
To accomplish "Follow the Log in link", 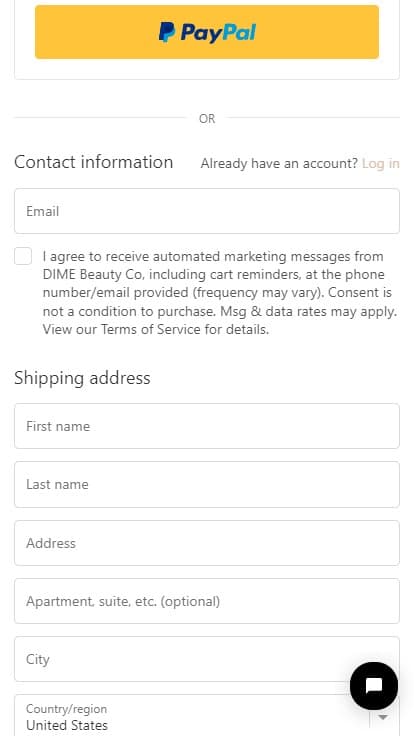I will pos(381,163).
